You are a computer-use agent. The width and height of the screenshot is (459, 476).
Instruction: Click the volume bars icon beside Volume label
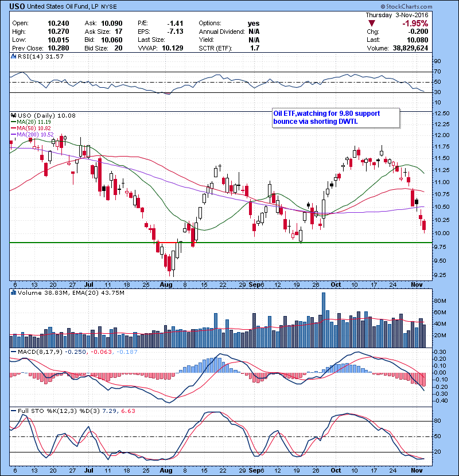(x=13, y=292)
